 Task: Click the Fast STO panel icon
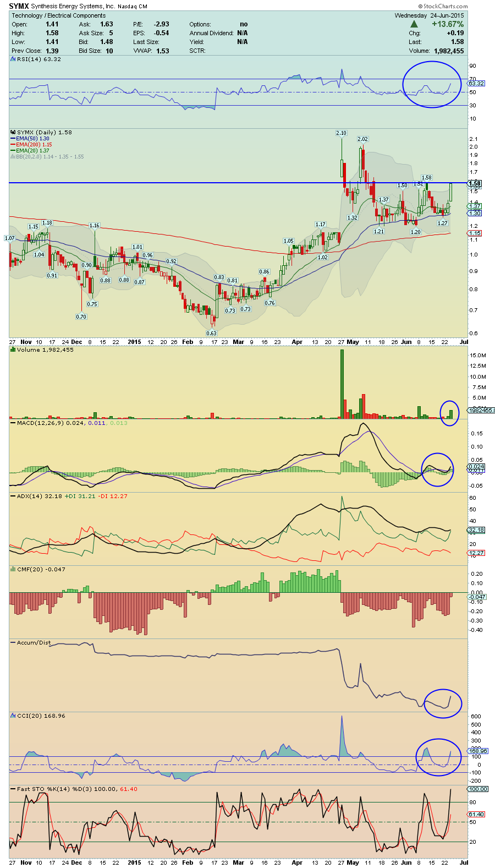pos(13,789)
